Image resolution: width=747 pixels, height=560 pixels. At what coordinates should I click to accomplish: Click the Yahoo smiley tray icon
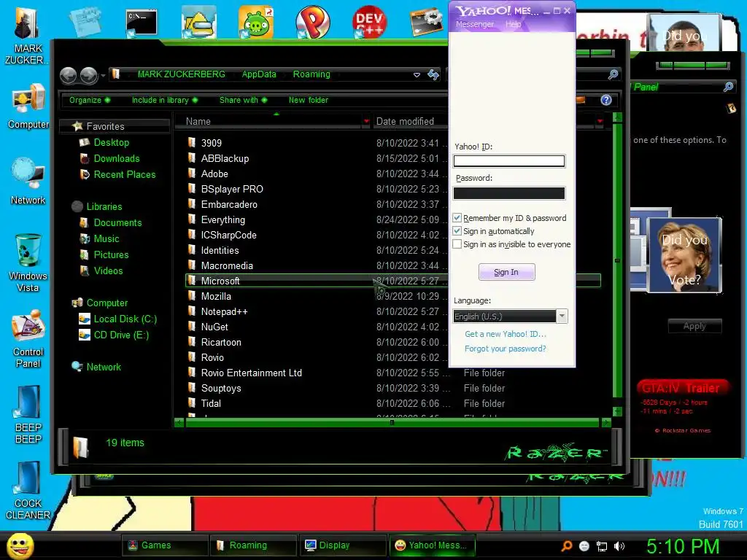[584, 546]
